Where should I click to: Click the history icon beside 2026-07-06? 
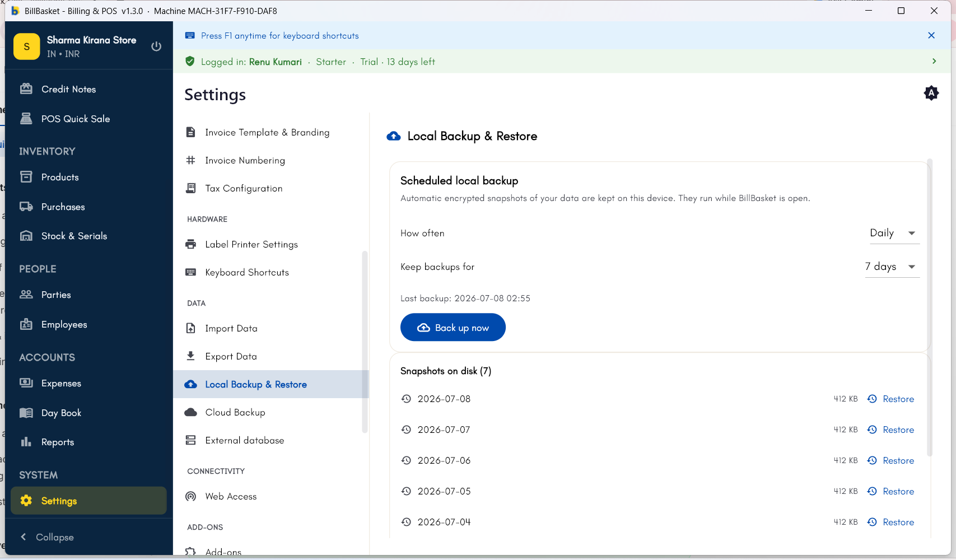(406, 460)
